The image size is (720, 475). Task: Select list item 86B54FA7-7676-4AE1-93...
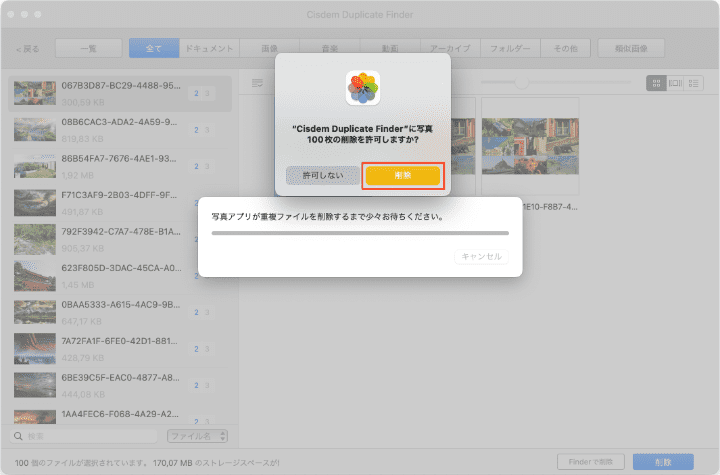[120, 166]
